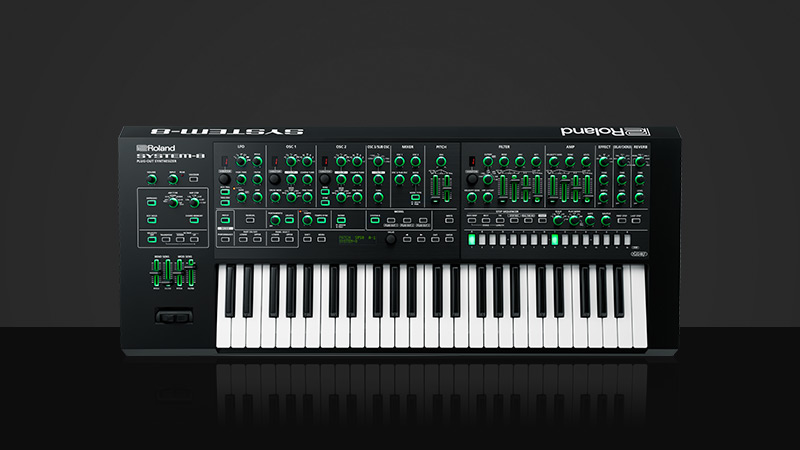Turn the top knob in EFFECT section
Viewport: 800px width, 450px height.
click(x=604, y=162)
